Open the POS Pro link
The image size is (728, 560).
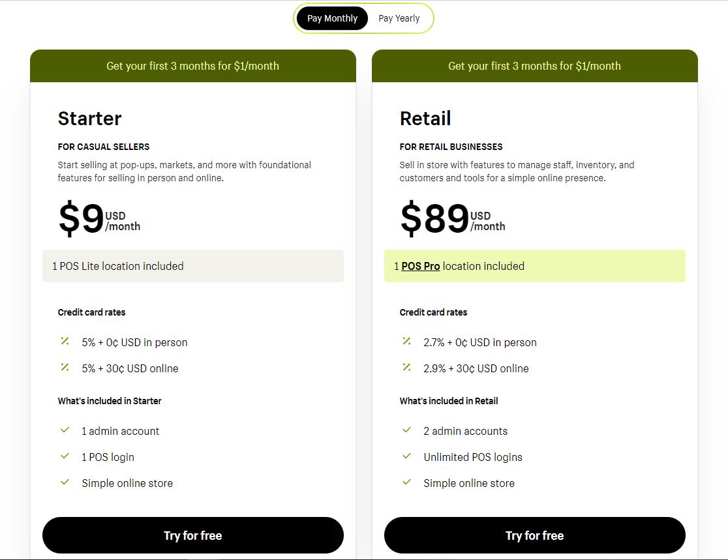pyautogui.click(x=420, y=267)
